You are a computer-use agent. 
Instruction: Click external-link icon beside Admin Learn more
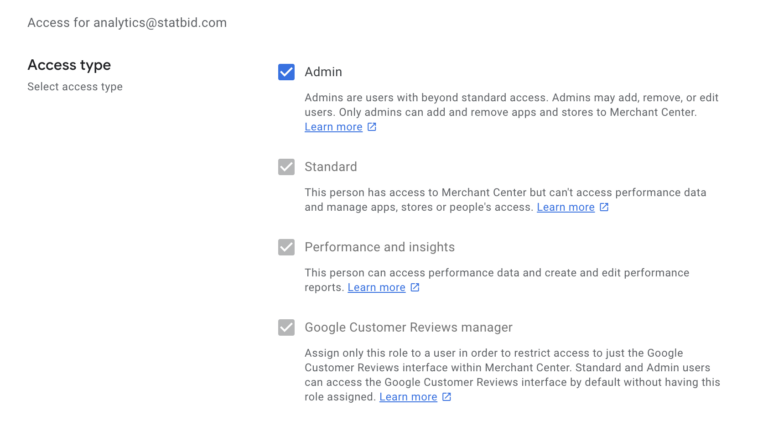pyautogui.click(x=372, y=127)
